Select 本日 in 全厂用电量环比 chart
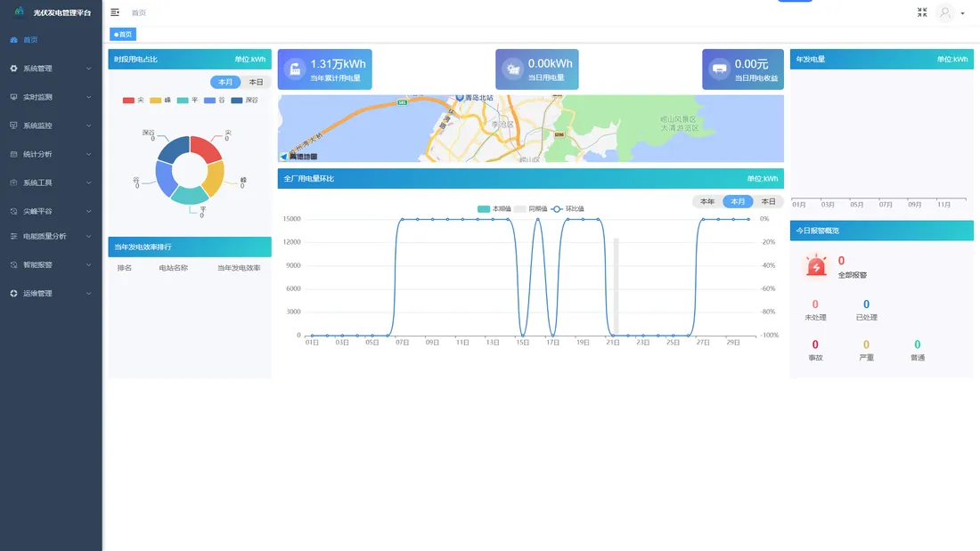Image resolution: width=980 pixels, height=551 pixels. (x=768, y=202)
